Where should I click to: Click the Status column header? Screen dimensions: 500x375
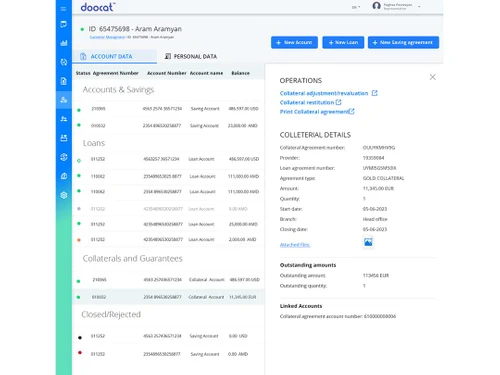click(x=83, y=73)
